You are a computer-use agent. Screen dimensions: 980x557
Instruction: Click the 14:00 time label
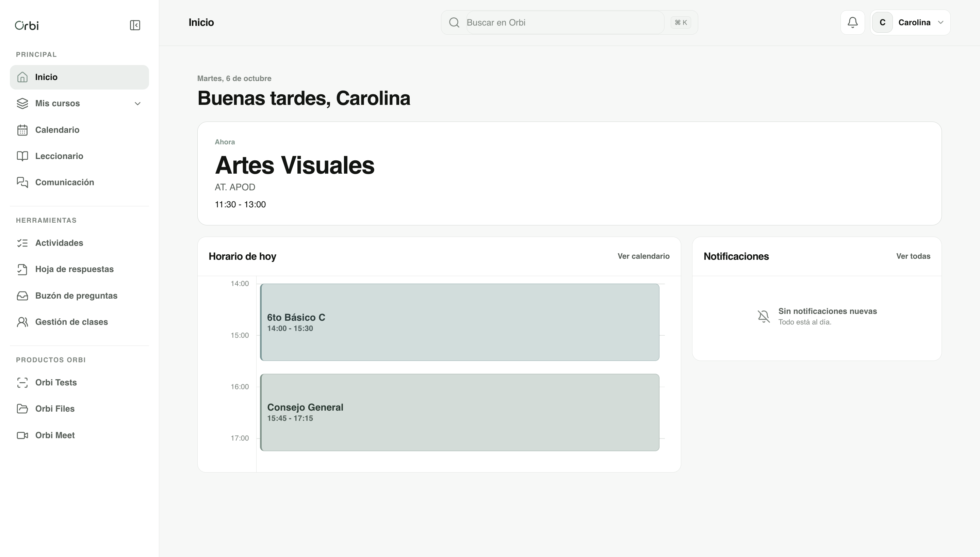[x=240, y=284]
